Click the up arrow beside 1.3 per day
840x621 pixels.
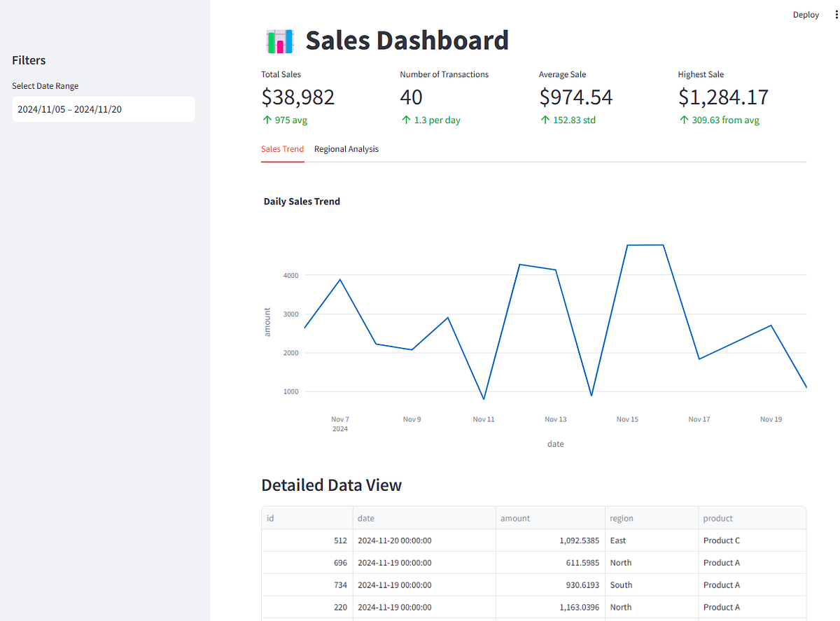point(406,120)
